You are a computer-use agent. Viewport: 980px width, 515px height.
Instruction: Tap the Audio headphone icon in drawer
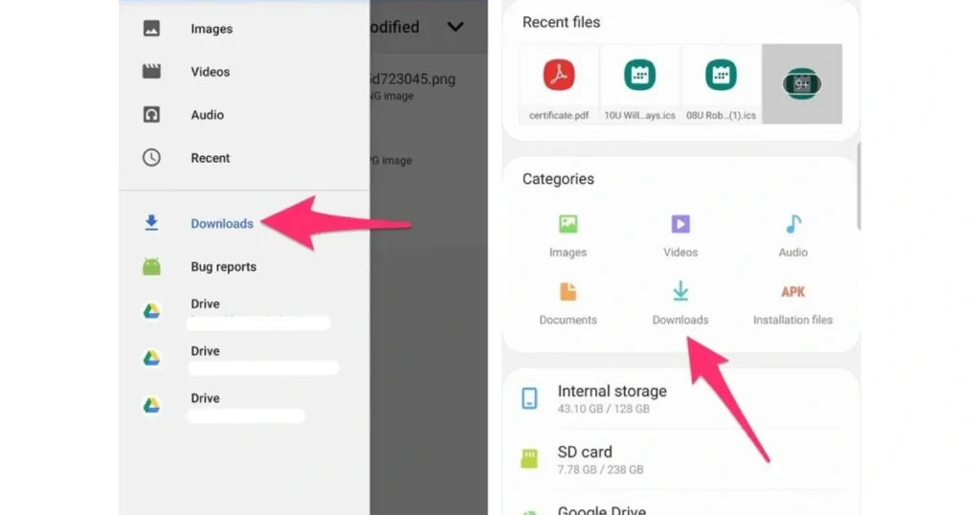[151, 114]
